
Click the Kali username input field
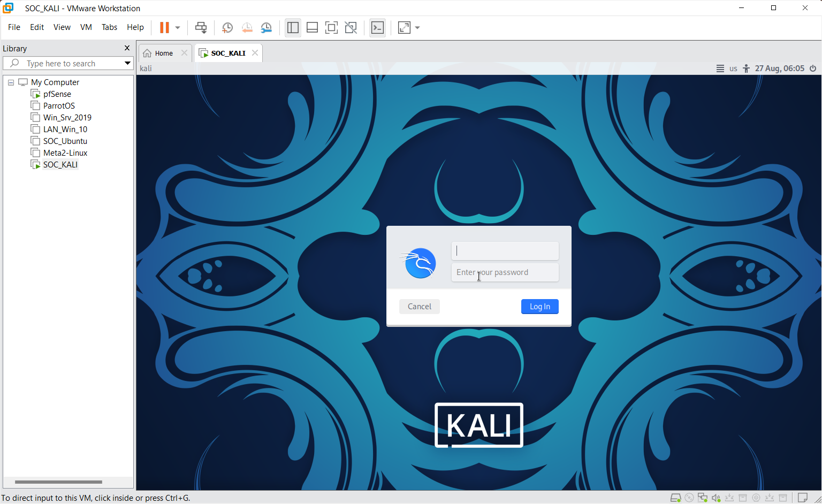(x=505, y=251)
